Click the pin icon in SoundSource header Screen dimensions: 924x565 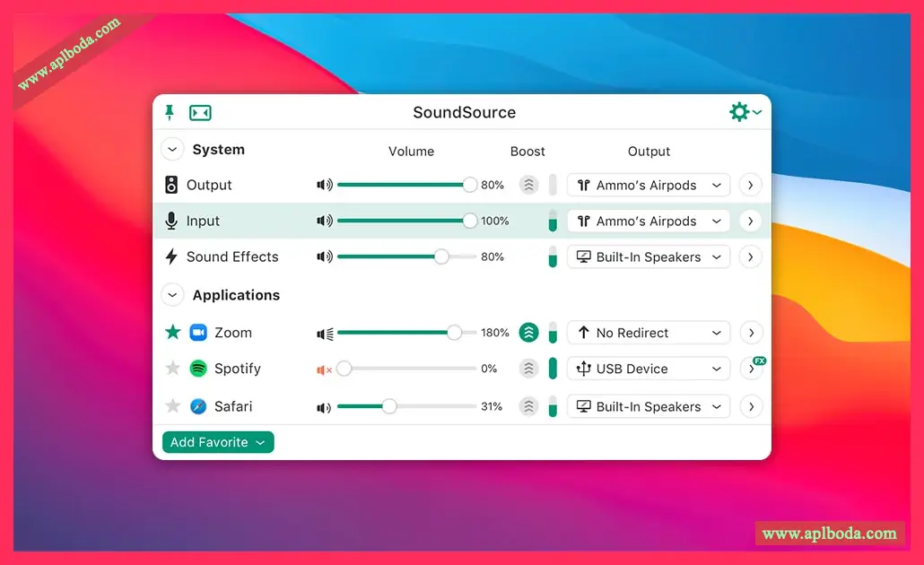point(170,112)
